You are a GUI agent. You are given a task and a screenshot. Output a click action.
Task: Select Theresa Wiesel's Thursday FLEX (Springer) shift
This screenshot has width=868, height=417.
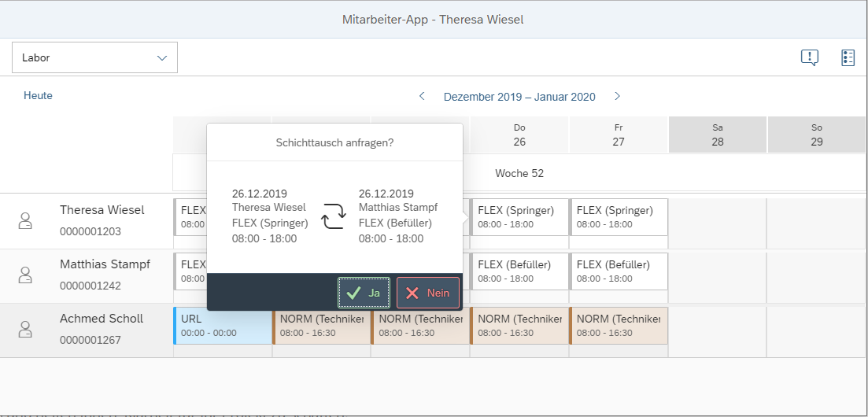pos(519,217)
